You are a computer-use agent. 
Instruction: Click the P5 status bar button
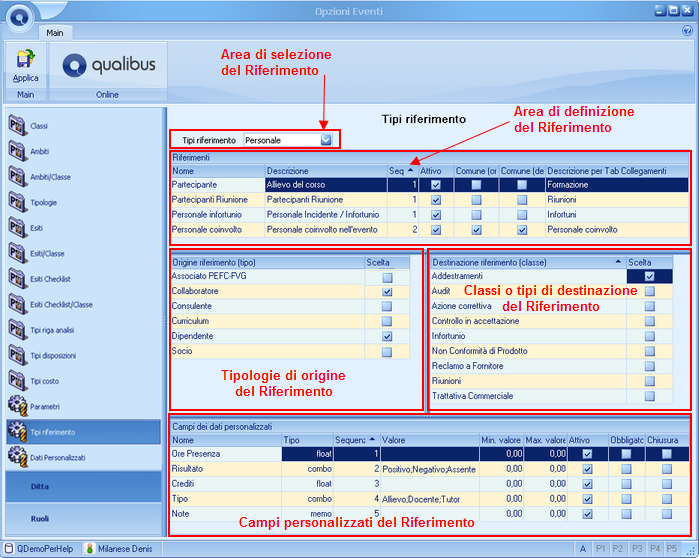click(x=671, y=549)
